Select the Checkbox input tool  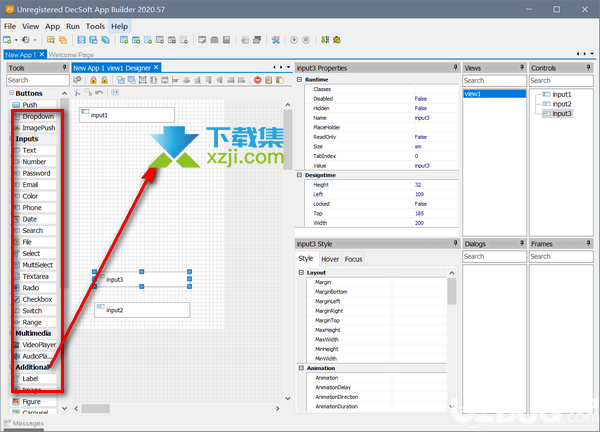(36, 300)
